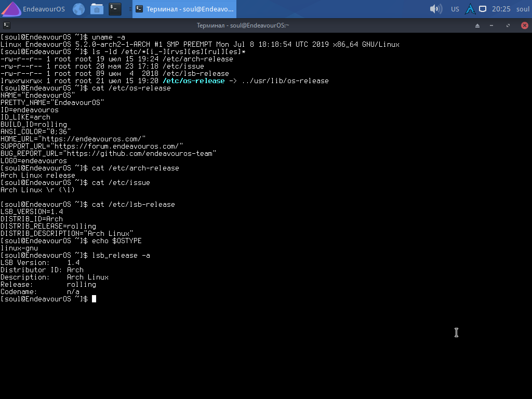Click the volume speaker icon
This screenshot has width=532, height=399.
pos(436,9)
